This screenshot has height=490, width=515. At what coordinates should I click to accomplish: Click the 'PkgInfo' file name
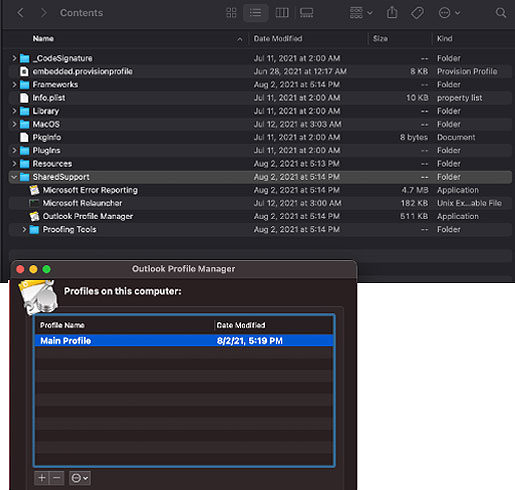[x=47, y=137]
